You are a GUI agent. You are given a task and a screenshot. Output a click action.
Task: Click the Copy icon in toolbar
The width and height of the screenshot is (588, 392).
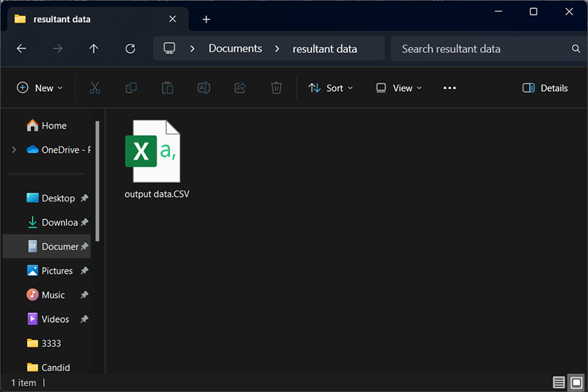[x=131, y=88]
